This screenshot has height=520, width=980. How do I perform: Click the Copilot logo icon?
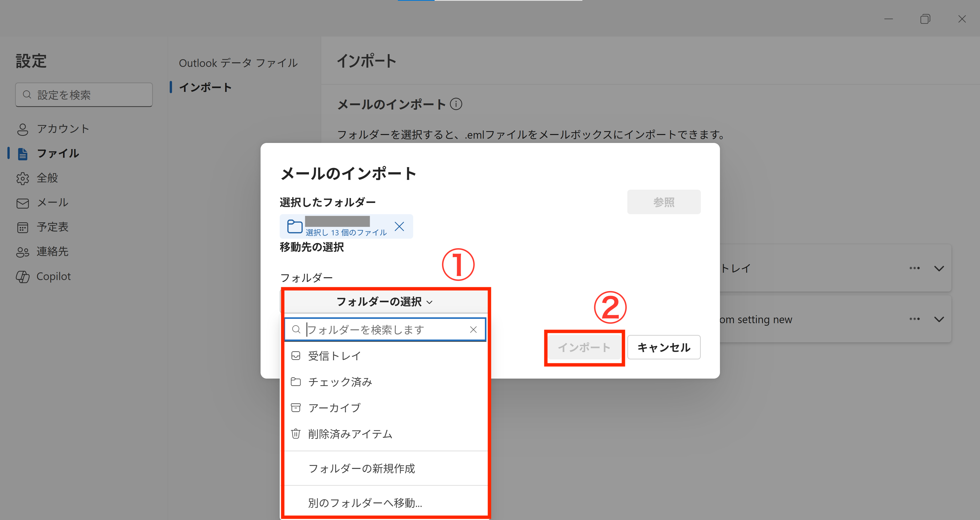22,277
